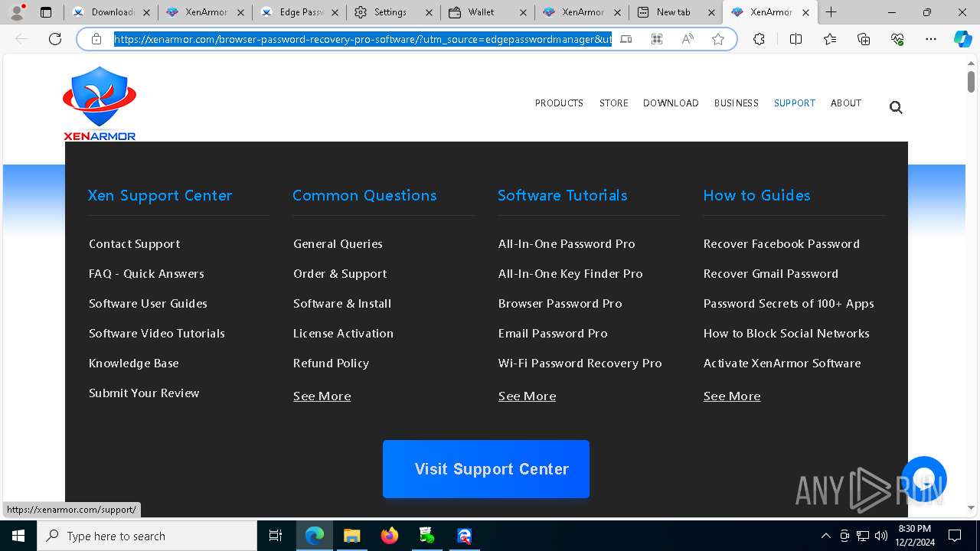Screen dimensions: 980x551
Task: Open browser Extensions puzzle icon
Action: (759, 39)
